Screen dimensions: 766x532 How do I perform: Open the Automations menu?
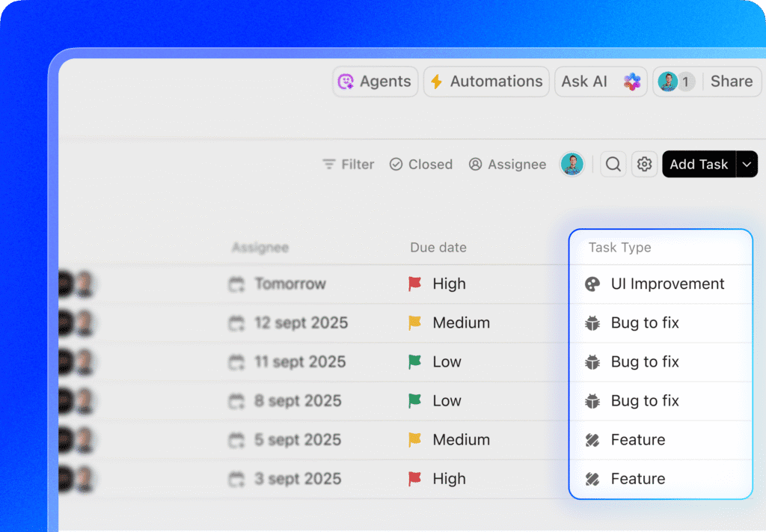tap(486, 82)
